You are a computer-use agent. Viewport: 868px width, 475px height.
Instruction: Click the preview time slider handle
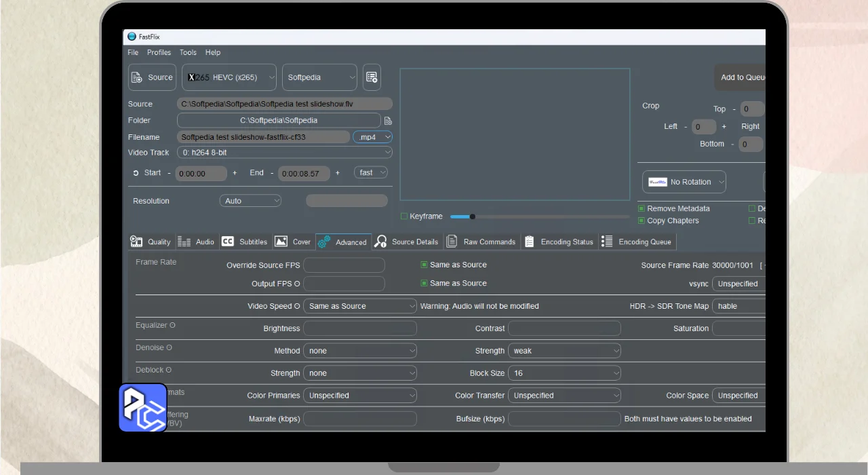pos(473,216)
